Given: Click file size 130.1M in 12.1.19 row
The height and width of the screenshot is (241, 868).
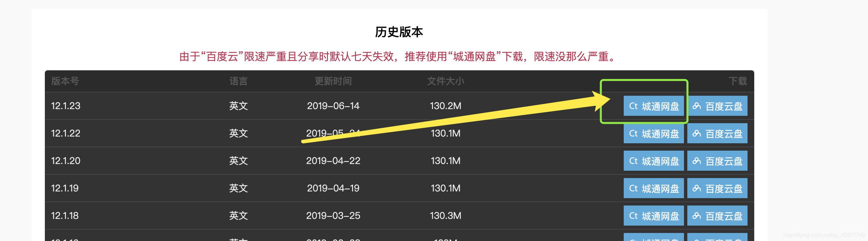Looking at the screenshot, I should click(x=445, y=188).
